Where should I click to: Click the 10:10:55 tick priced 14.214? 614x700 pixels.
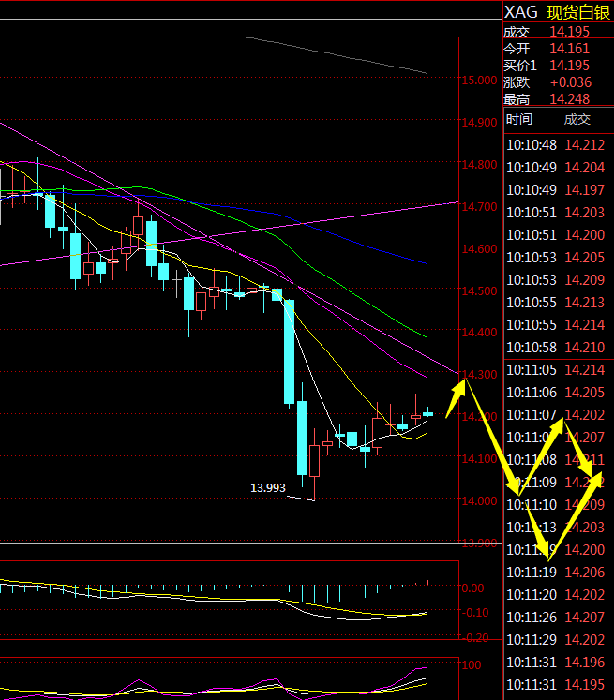(x=556, y=324)
